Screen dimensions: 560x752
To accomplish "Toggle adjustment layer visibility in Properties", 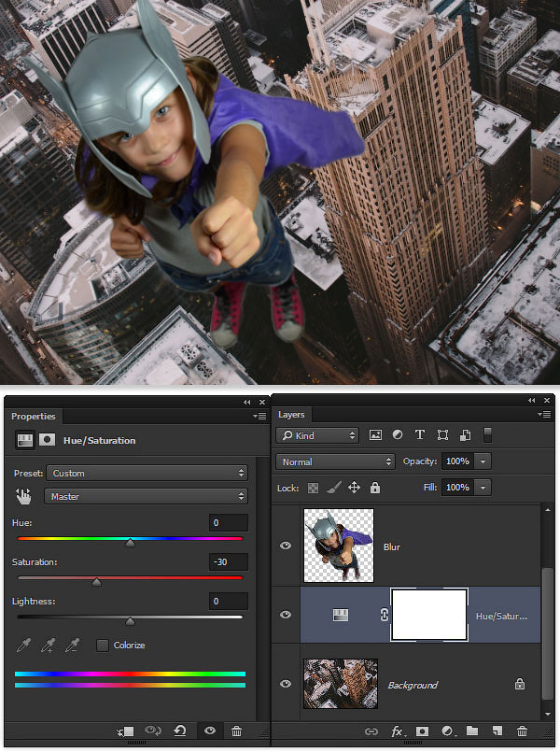I will pos(209,731).
